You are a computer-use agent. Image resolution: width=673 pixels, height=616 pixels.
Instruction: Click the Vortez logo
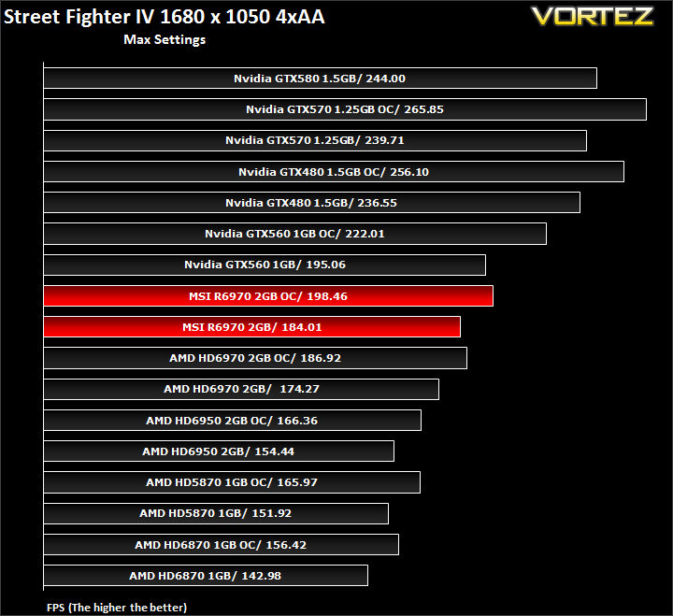click(x=593, y=16)
